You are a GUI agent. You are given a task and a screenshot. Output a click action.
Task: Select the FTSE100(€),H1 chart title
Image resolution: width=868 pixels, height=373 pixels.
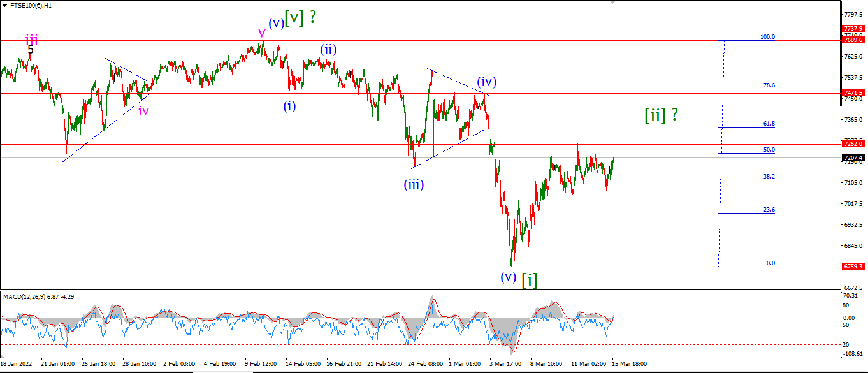(x=32, y=4)
